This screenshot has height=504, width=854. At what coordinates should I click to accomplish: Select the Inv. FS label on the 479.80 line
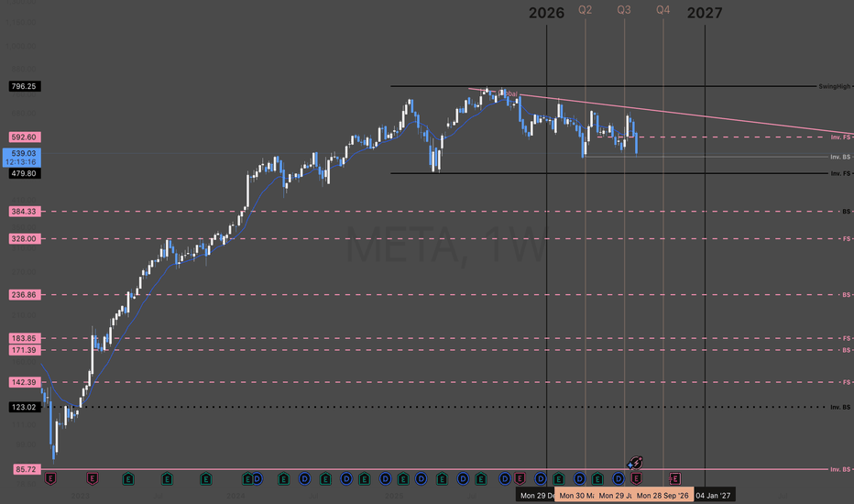coord(840,173)
